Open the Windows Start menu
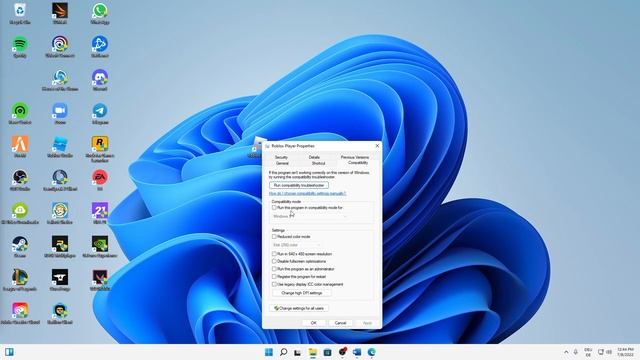 (x=269, y=352)
